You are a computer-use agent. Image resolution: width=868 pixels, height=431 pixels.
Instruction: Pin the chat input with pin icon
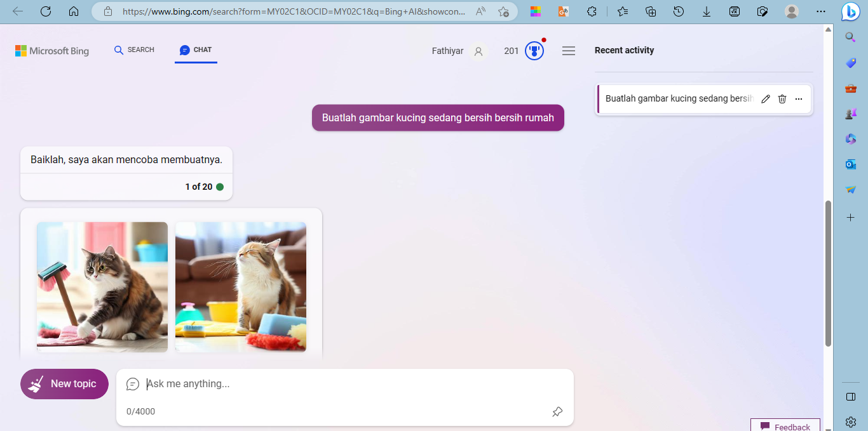pos(557,412)
